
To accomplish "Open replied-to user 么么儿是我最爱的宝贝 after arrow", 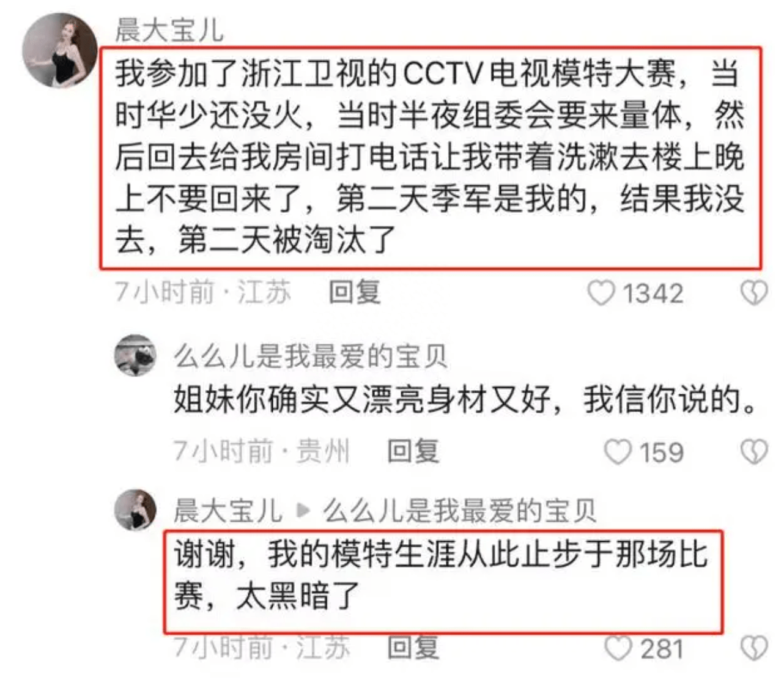I will (x=459, y=511).
